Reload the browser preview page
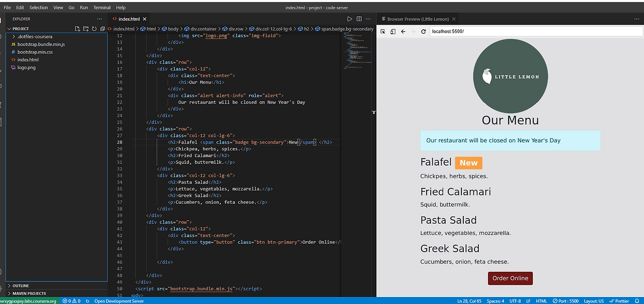 [424, 31]
